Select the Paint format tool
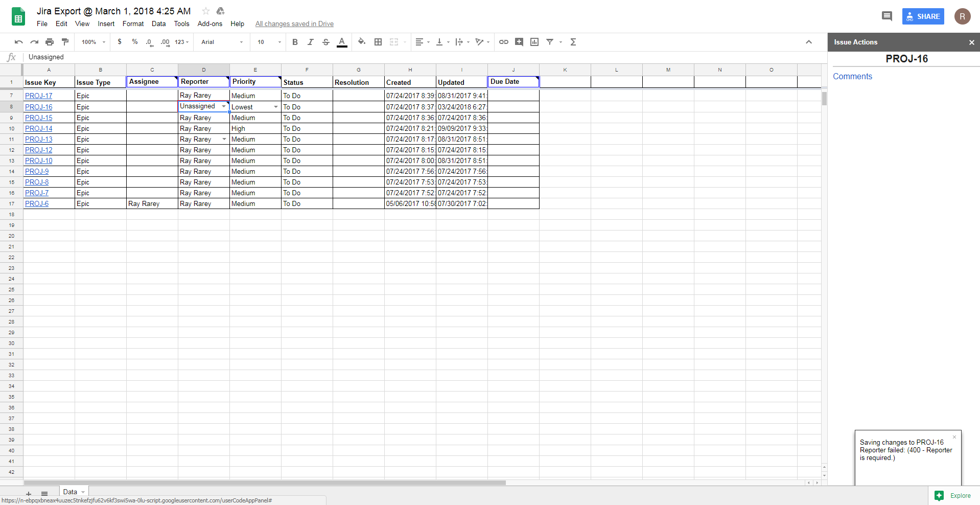This screenshot has height=505, width=980. pyautogui.click(x=65, y=42)
